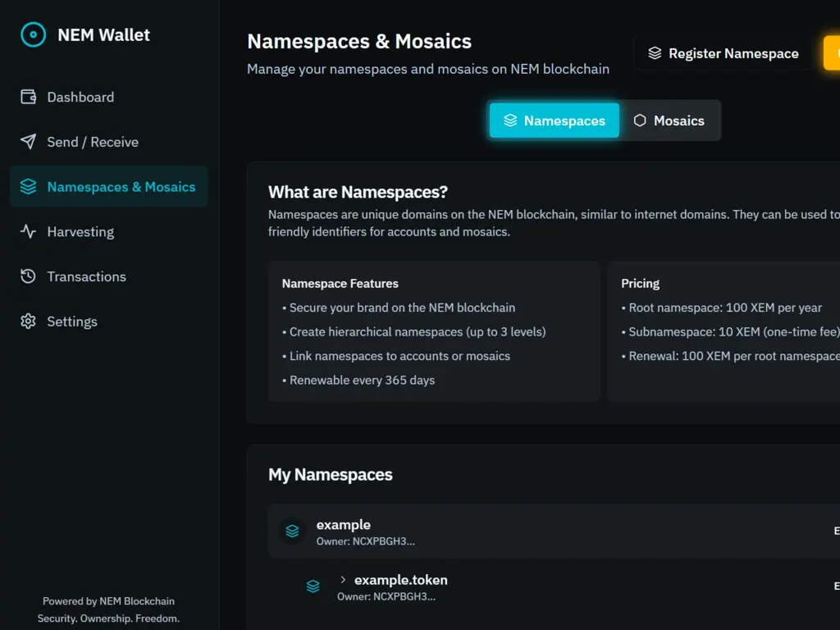Click the Send / Receive paper plane icon
The image size is (840, 630).
(29, 142)
